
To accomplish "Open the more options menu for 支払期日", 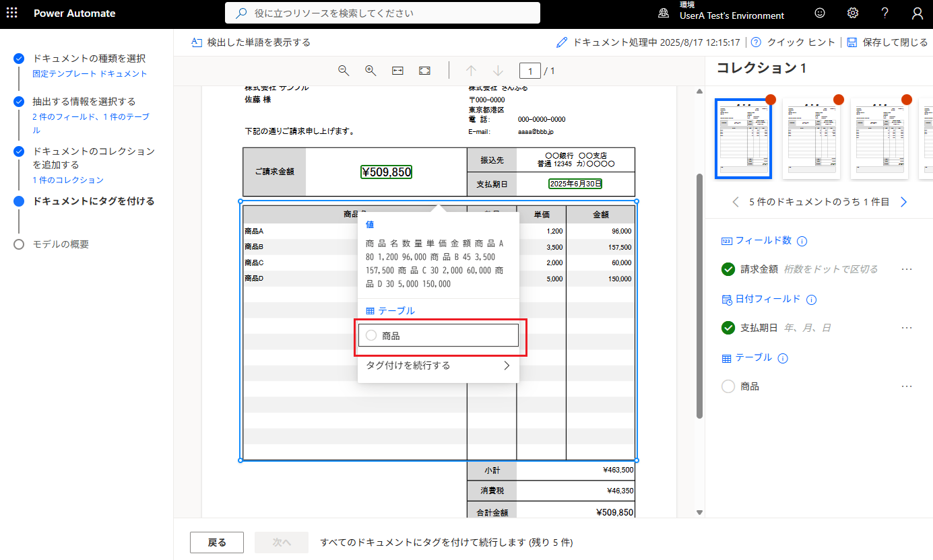I will point(907,328).
